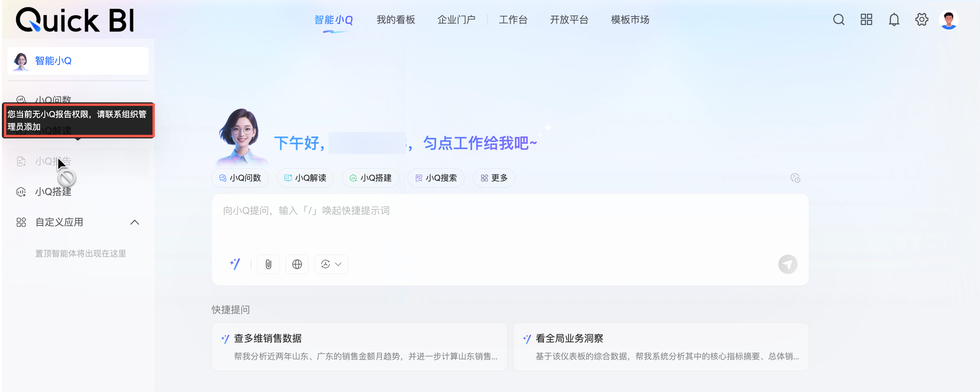
Task: Click the 小Q解读 chip
Action: tap(305, 178)
